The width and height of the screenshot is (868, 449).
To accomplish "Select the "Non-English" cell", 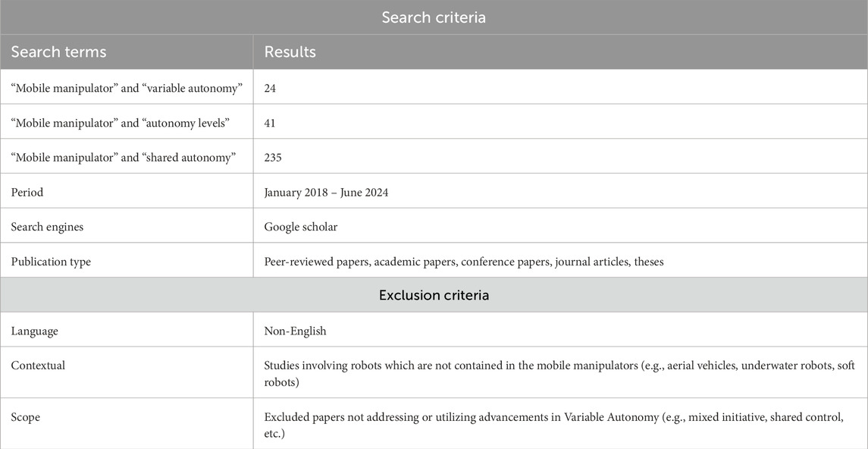I will pos(296,331).
